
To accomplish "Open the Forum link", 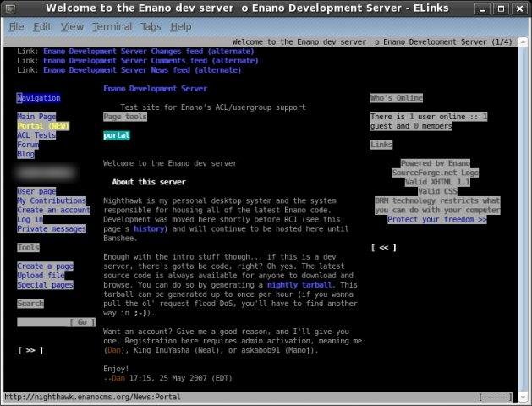I will (x=28, y=145).
